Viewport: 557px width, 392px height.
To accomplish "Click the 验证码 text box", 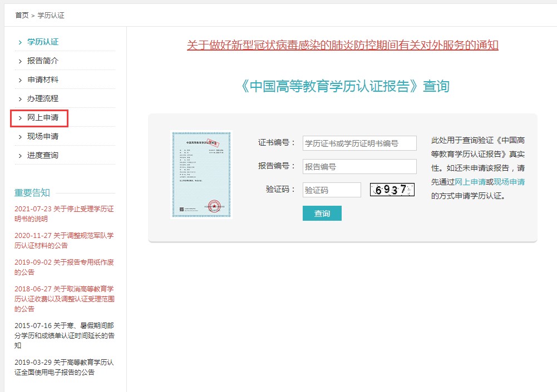I will [x=332, y=190].
